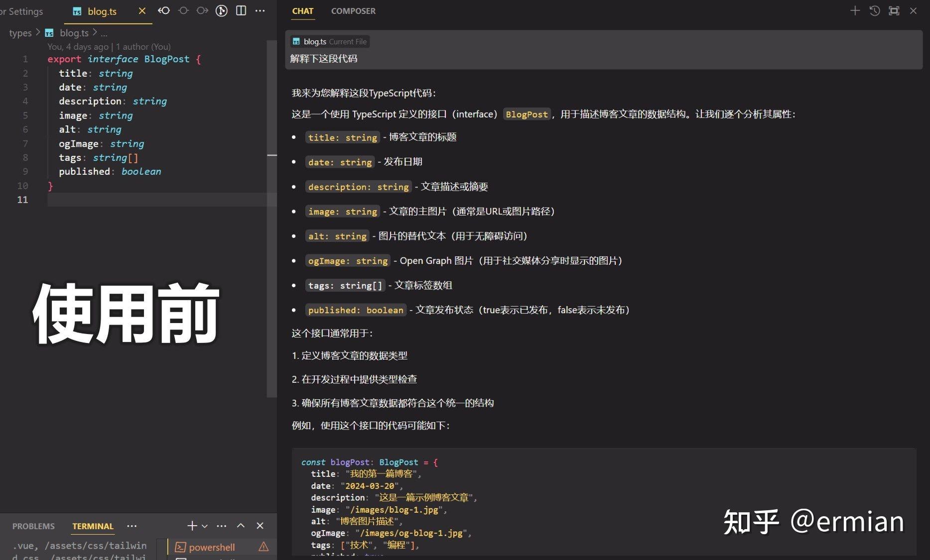Expand chat to editor with the expand icon
Screen dimensions: 930x560
[x=894, y=10]
